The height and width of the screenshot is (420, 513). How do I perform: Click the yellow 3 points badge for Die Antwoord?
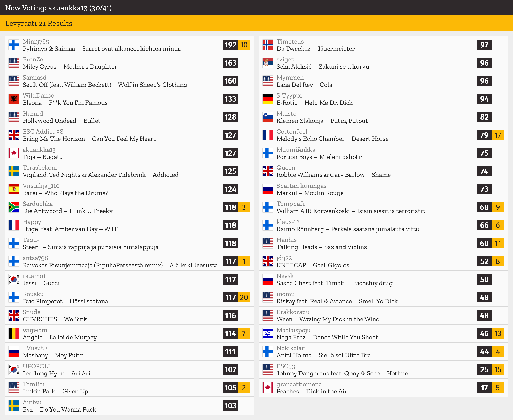[x=244, y=207]
